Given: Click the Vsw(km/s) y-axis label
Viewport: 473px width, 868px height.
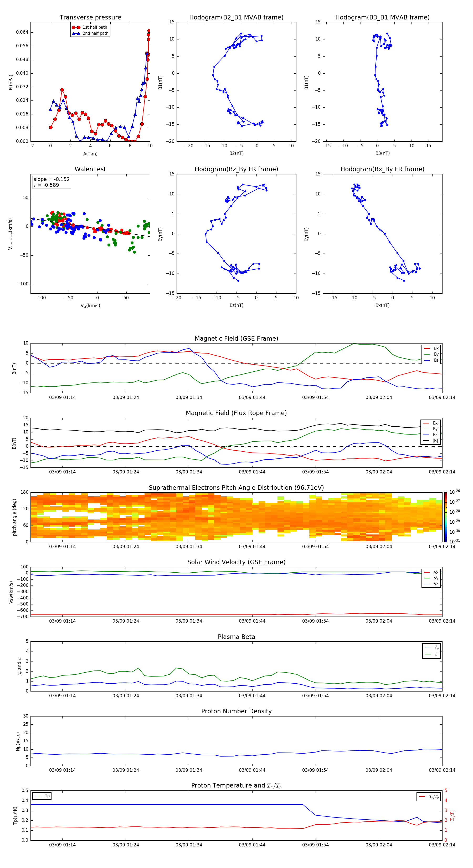Looking at the screenshot, I should tap(11, 592).
